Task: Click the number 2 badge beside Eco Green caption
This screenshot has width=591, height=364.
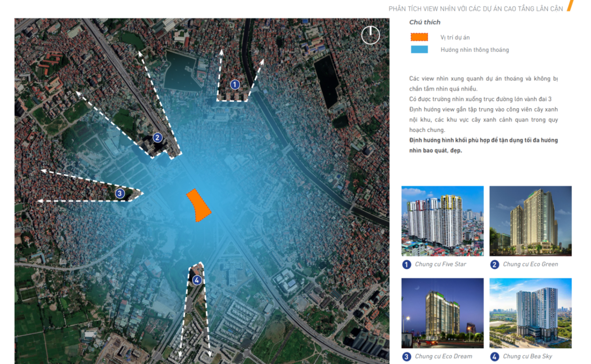Action: tap(495, 264)
